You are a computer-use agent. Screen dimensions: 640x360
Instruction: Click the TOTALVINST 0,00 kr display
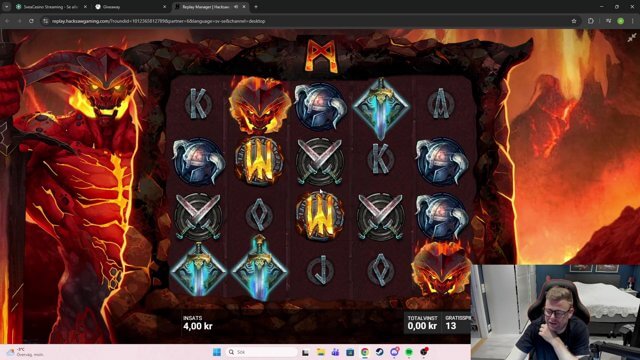(x=422, y=322)
